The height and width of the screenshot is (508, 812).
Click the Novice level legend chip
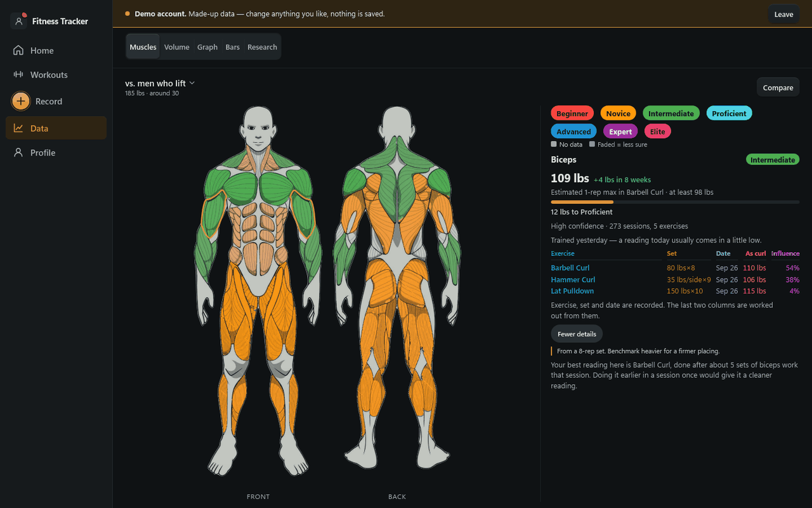[x=618, y=114]
